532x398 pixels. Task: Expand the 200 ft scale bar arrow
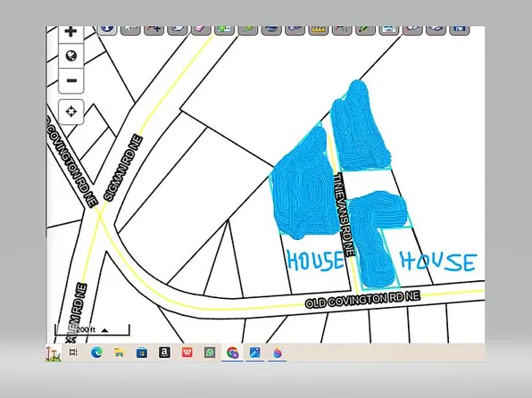(104, 330)
